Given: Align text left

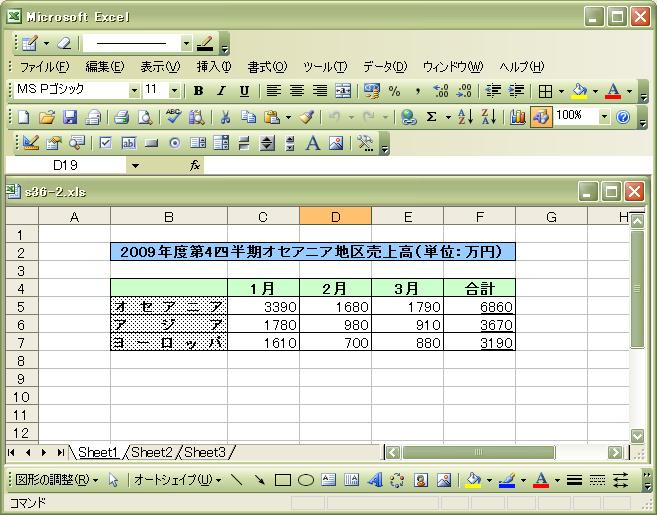Looking at the screenshot, I should point(274,91).
